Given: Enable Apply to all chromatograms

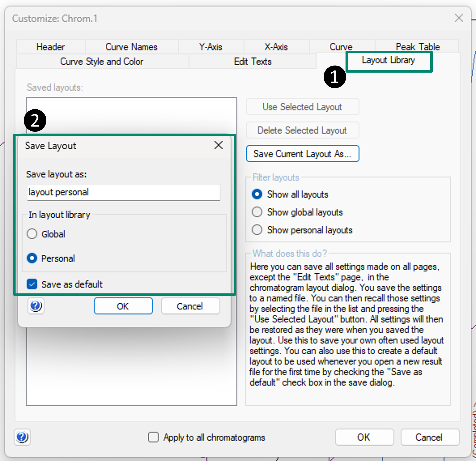Looking at the screenshot, I should pyautogui.click(x=153, y=437).
